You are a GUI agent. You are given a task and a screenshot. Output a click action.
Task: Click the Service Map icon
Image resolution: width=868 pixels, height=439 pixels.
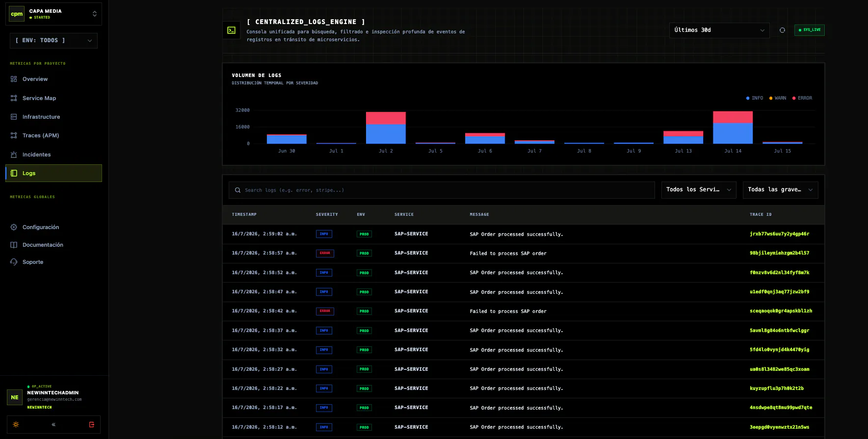click(14, 98)
